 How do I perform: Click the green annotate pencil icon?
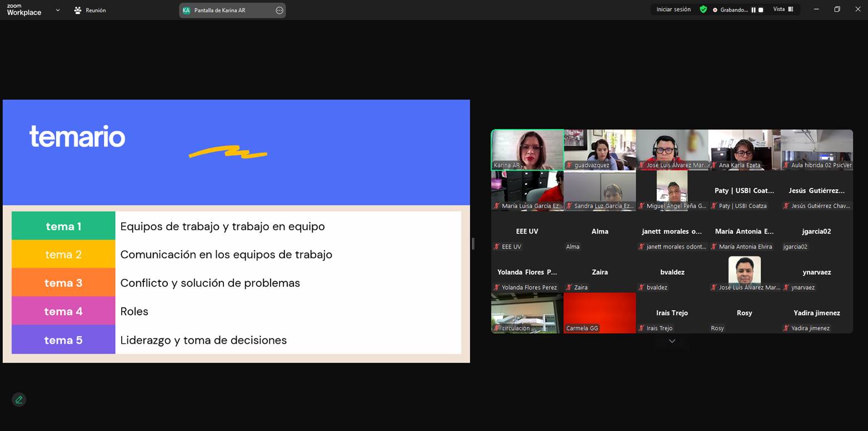[19, 400]
